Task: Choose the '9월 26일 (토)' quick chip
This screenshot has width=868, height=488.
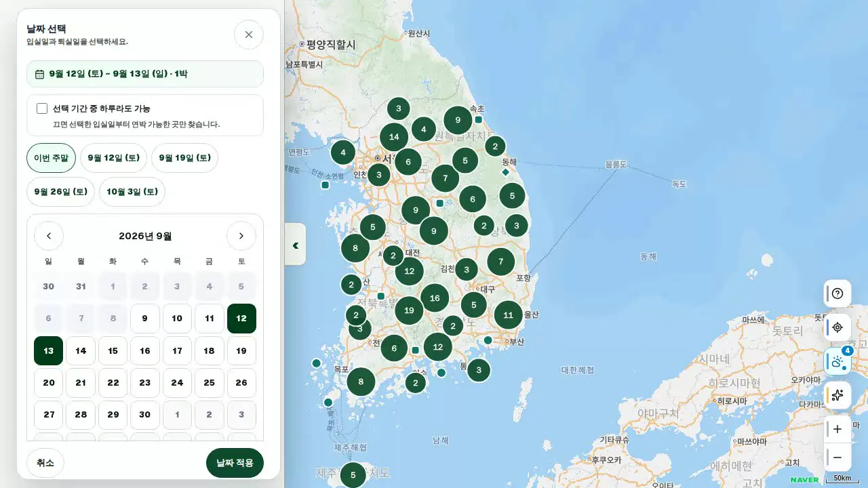Action: (x=61, y=192)
